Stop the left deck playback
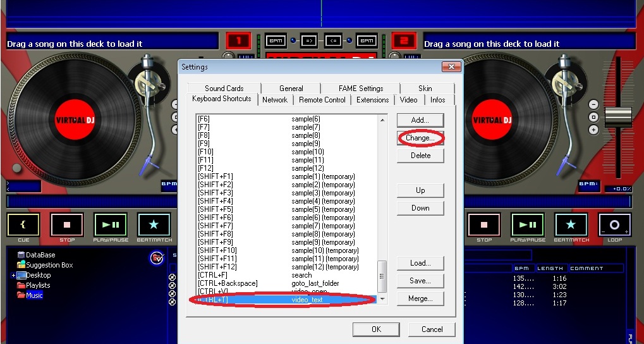Screen dimensions: 644x344 [67, 225]
